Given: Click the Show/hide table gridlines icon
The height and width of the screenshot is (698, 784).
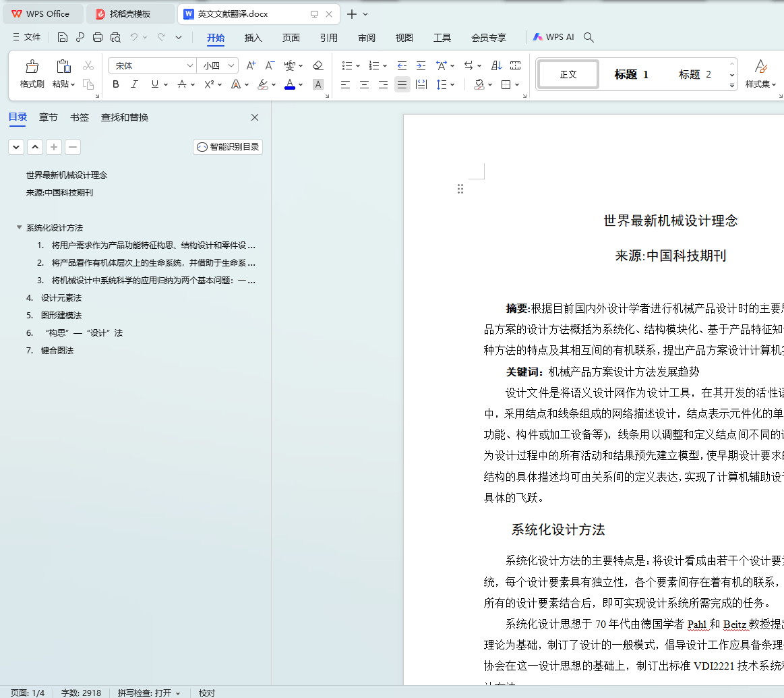Looking at the screenshot, I should pos(516,65).
